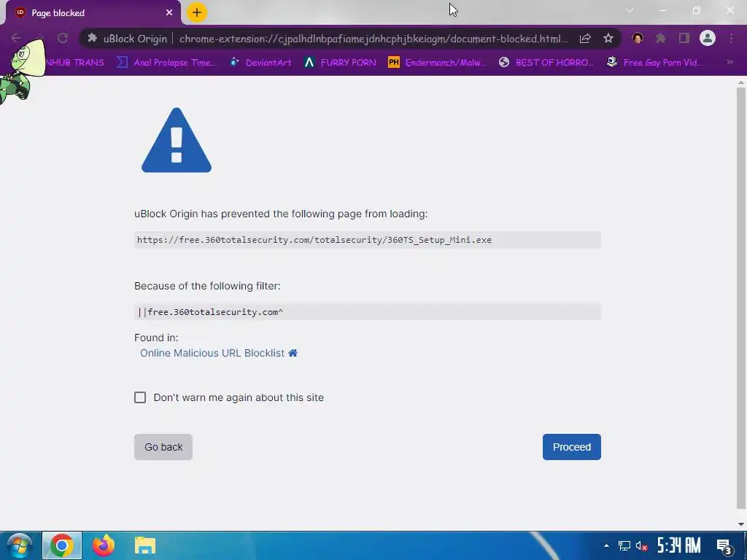
Task: Click the tab search chevron in title bar
Action: pyautogui.click(x=630, y=10)
